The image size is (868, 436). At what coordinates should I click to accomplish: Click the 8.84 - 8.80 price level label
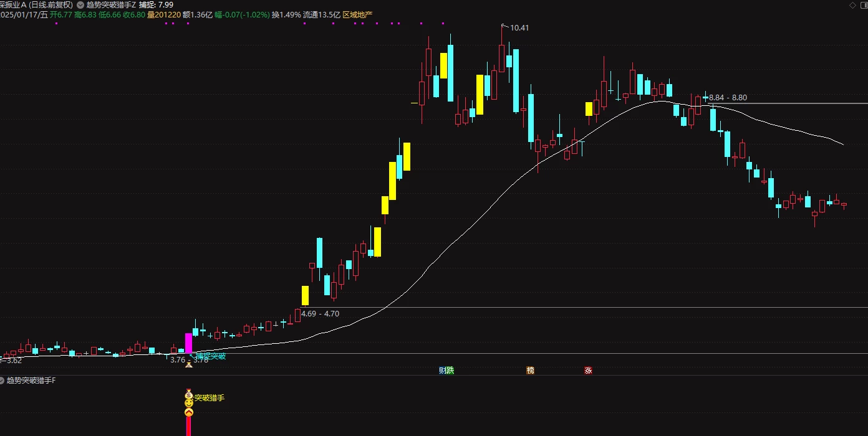click(x=728, y=98)
